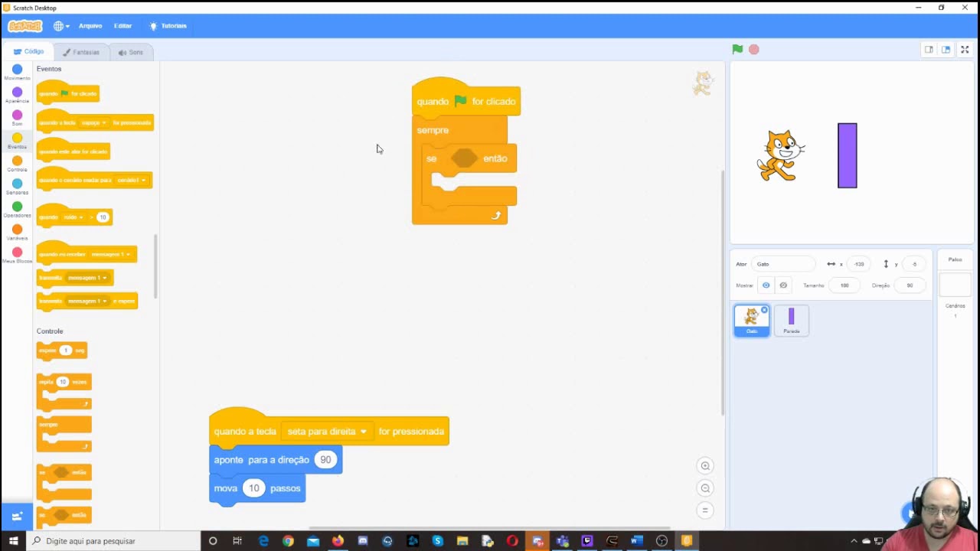Image resolution: width=980 pixels, height=551 pixels.
Task: Click the 10 value in 'mova passos' block
Action: 253,488
